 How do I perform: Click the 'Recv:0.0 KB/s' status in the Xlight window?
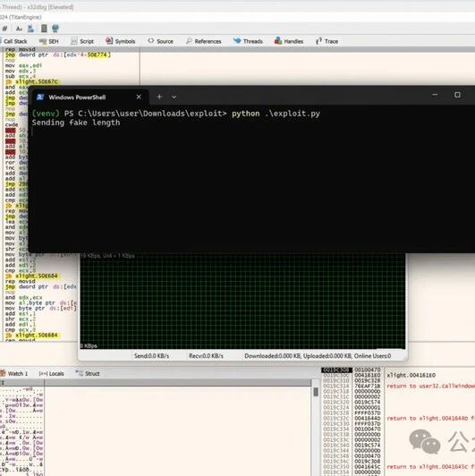[x=206, y=356]
